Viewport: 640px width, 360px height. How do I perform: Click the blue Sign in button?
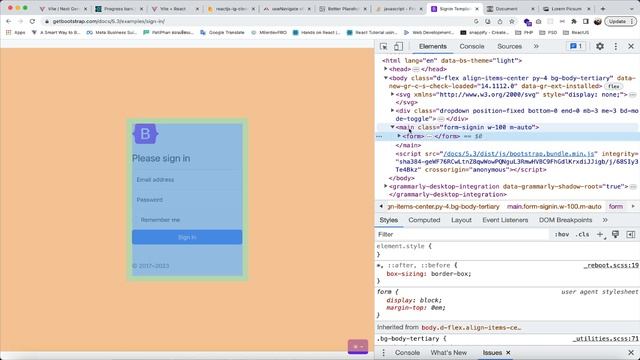(x=187, y=237)
